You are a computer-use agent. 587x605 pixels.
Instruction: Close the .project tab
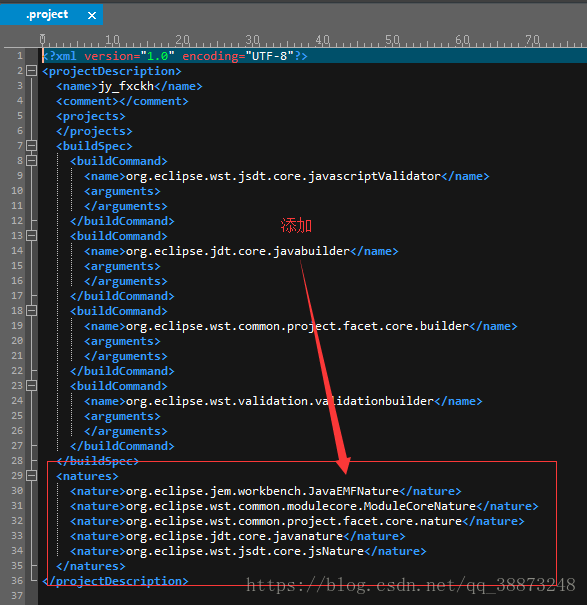click(92, 15)
